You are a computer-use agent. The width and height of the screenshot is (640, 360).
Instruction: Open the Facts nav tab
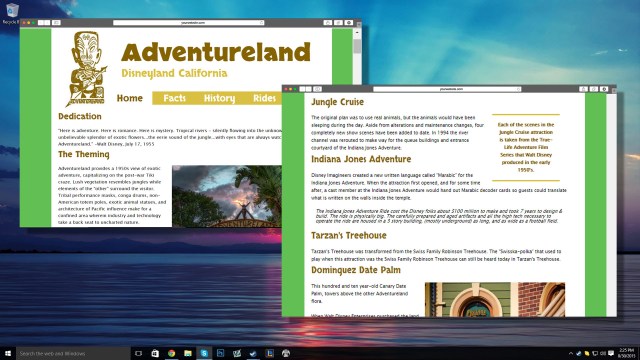pyautogui.click(x=174, y=98)
